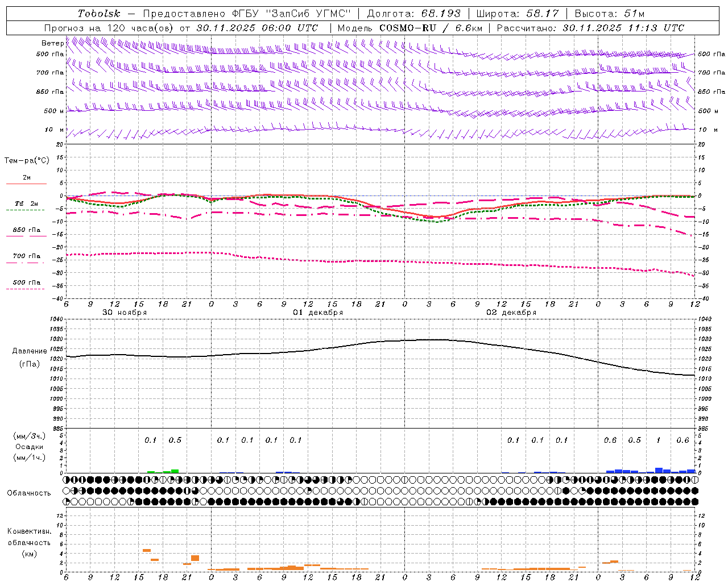Viewport: 728px width, 582px height.
Task: Click the longitude value Долгота: 68.193
Action: (x=413, y=14)
